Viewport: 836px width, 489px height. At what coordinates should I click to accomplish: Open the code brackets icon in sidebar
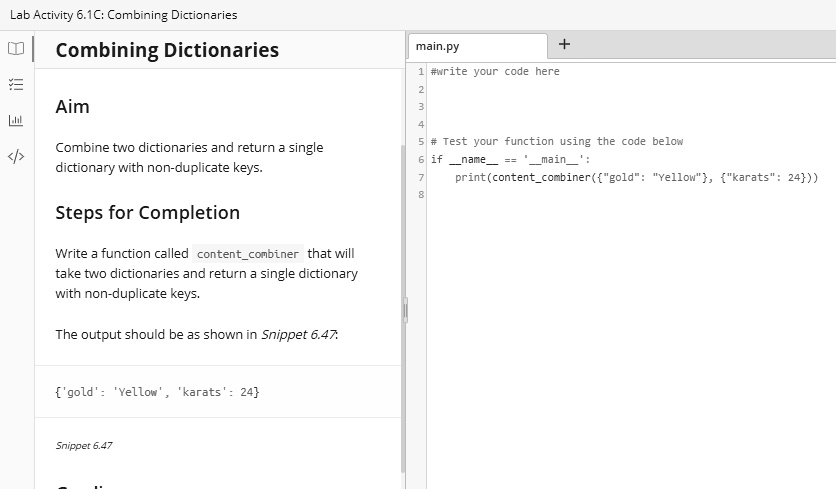click(x=16, y=156)
